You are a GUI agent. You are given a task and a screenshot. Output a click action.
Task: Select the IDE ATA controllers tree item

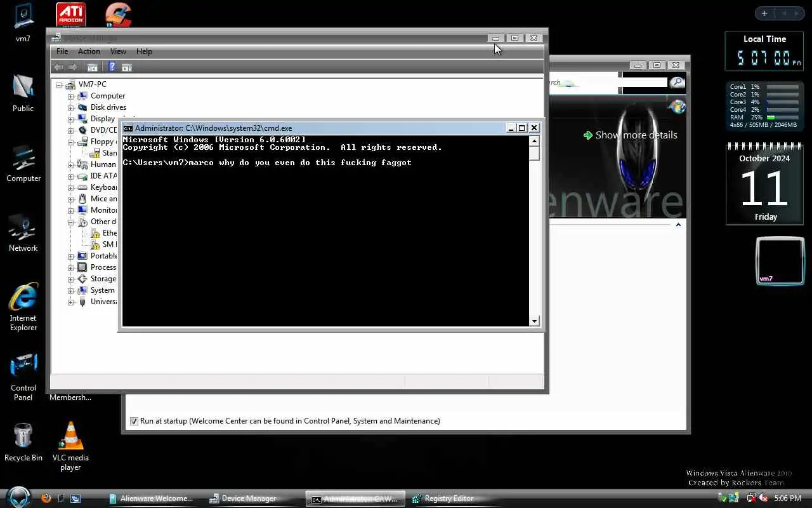click(103, 176)
